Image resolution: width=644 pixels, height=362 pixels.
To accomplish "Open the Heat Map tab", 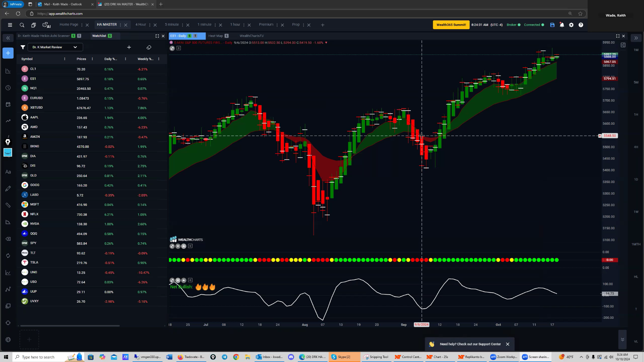I will 215,36.
